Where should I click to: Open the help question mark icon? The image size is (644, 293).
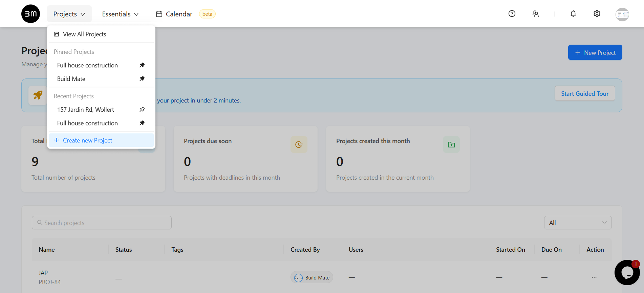(512, 14)
